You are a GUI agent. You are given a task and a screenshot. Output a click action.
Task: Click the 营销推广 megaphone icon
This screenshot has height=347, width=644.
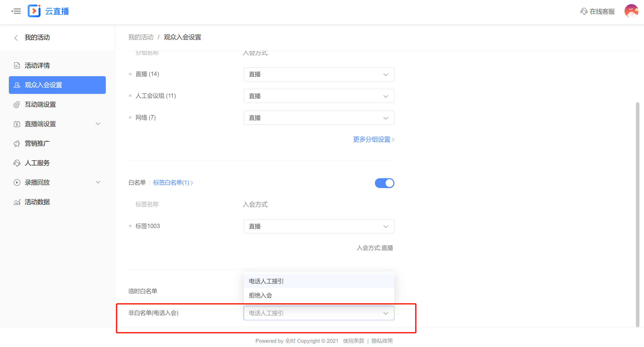click(x=17, y=144)
